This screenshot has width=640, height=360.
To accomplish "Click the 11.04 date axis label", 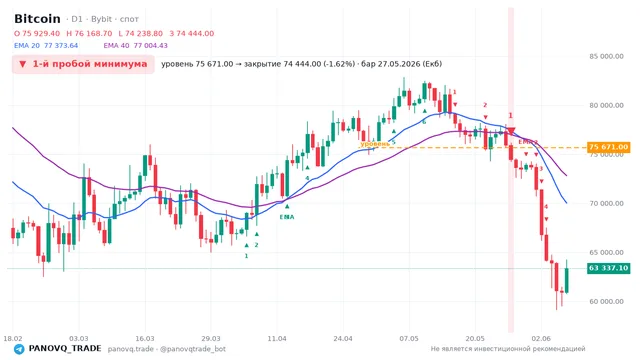I will 277,339.
